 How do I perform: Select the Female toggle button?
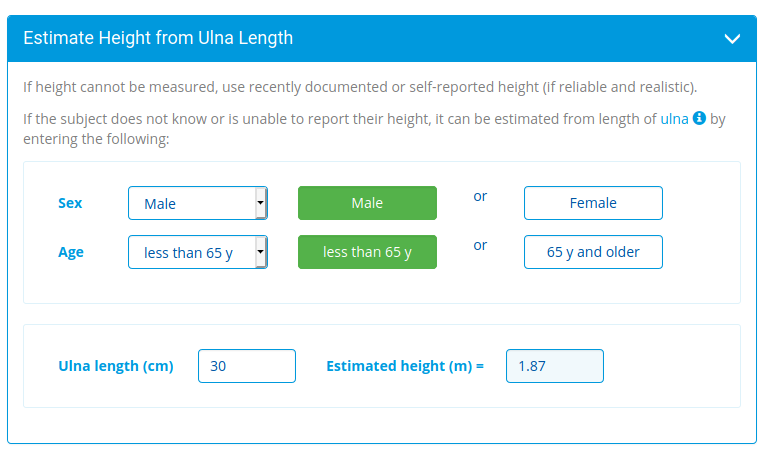pos(593,203)
